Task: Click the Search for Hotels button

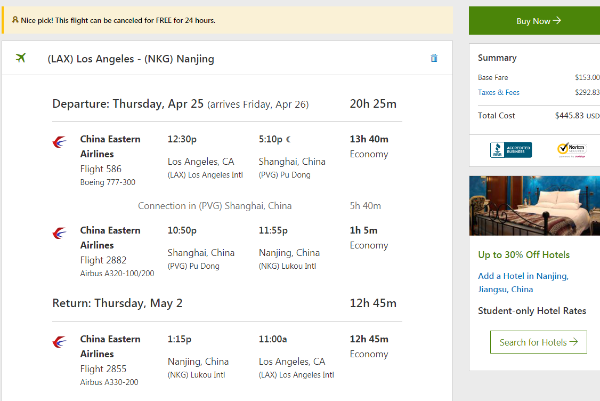Action: pyautogui.click(x=538, y=342)
